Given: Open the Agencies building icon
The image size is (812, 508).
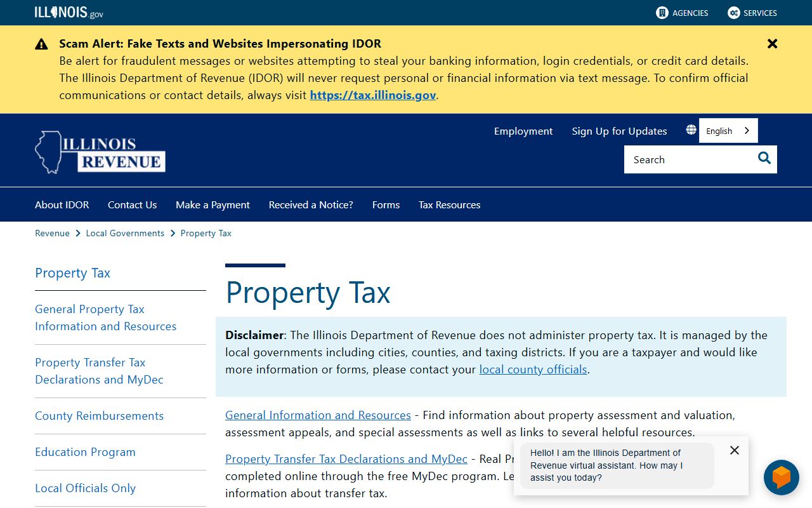Looking at the screenshot, I should [x=662, y=13].
